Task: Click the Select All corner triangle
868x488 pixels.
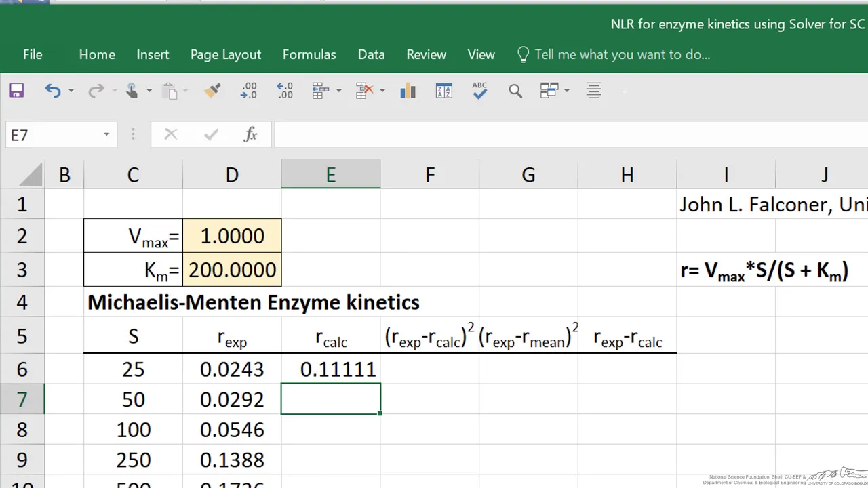Action: [31, 176]
